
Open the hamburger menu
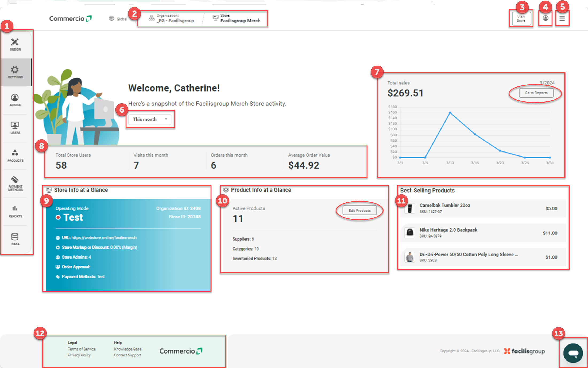click(x=562, y=18)
